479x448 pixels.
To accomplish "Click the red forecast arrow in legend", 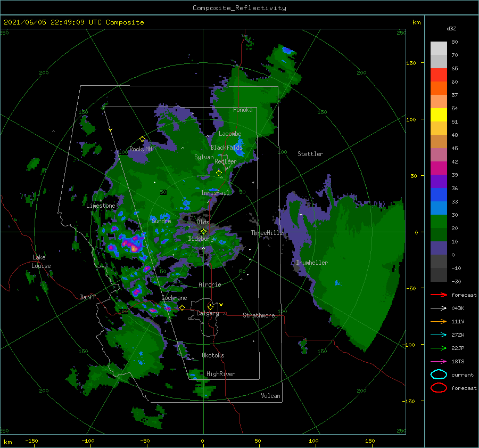I will pos(439,295).
